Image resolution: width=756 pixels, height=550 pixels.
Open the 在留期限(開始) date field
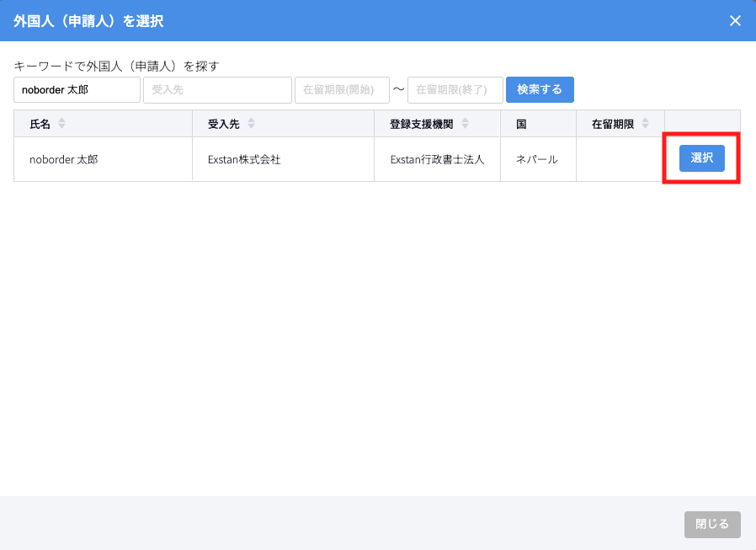(x=341, y=90)
